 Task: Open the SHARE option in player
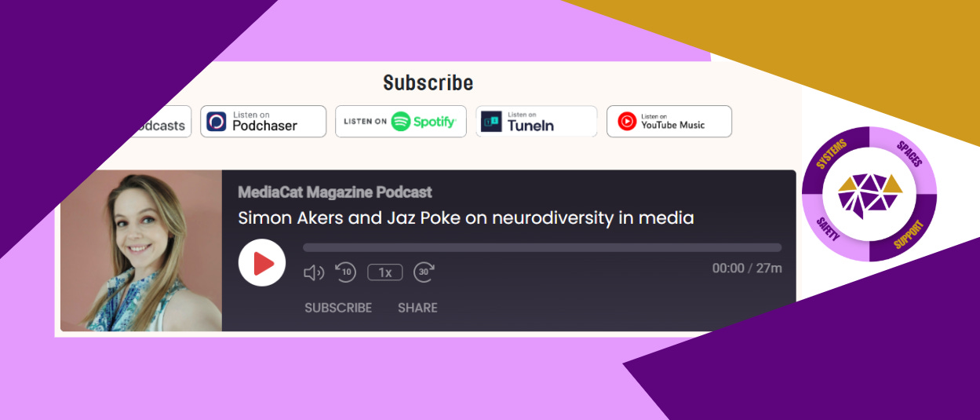pos(417,308)
